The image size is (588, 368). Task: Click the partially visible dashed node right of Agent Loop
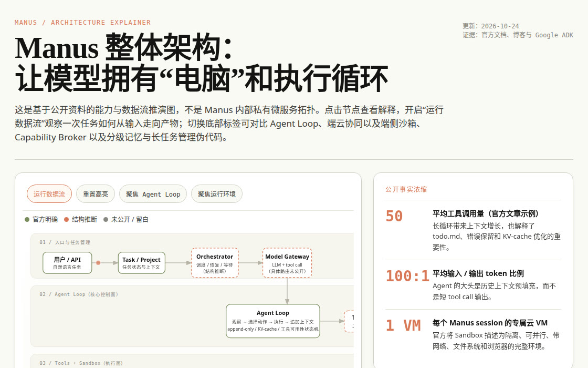click(x=349, y=321)
